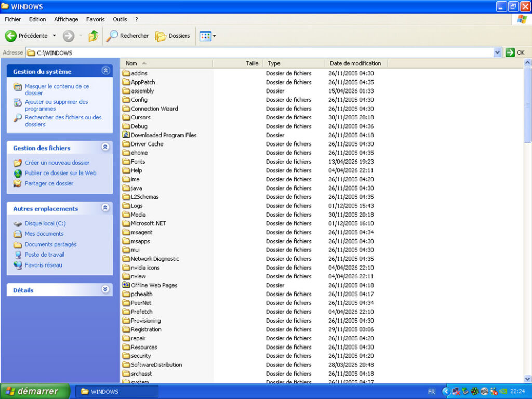Screen dimensions: 532x399
Task: Open the Rechercher search tool
Action: [x=127, y=36]
